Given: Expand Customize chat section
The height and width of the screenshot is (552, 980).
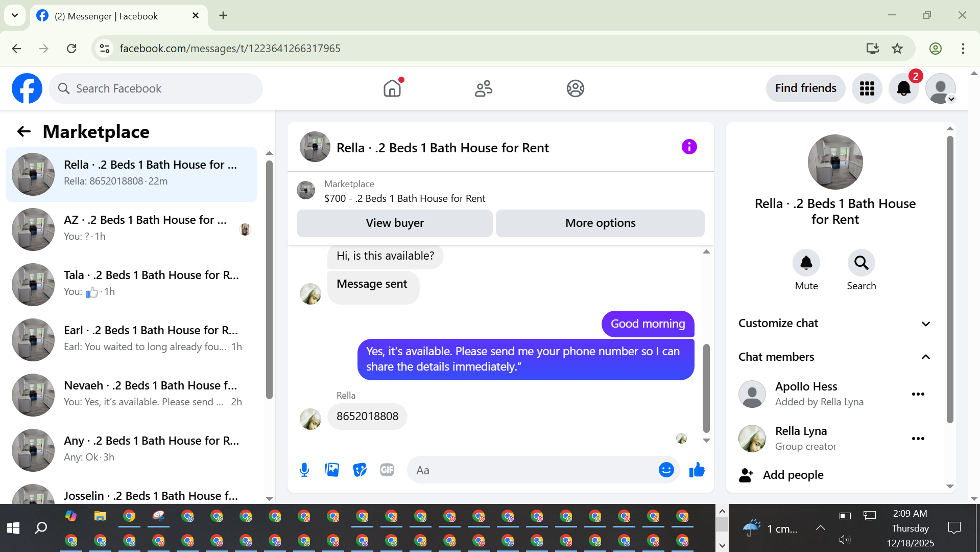Looking at the screenshot, I should click(835, 324).
